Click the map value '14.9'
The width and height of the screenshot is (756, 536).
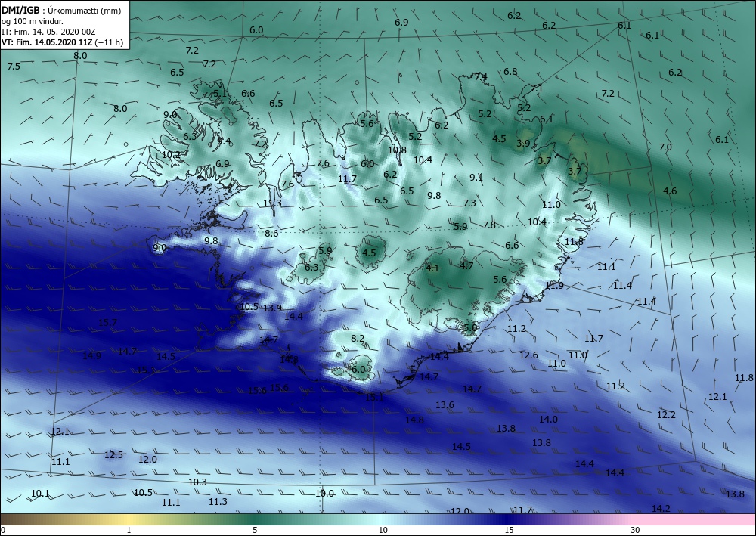(x=91, y=356)
